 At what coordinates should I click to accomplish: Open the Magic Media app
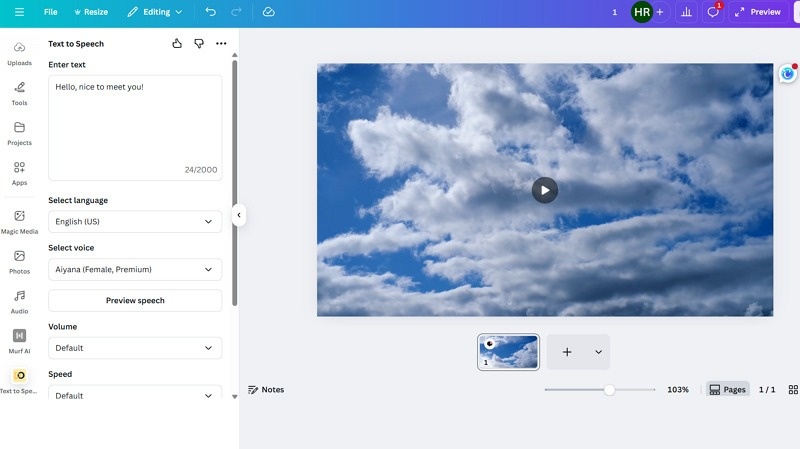click(x=19, y=222)
